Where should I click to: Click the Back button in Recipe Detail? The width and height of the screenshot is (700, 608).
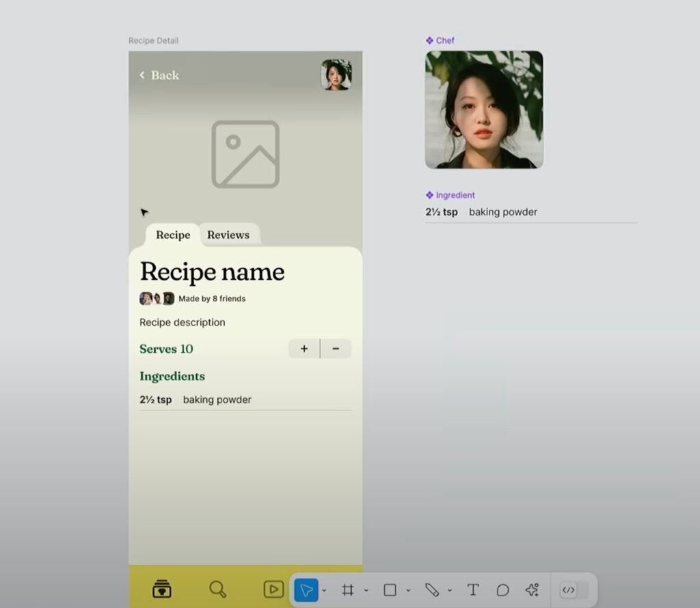(159, 75)
